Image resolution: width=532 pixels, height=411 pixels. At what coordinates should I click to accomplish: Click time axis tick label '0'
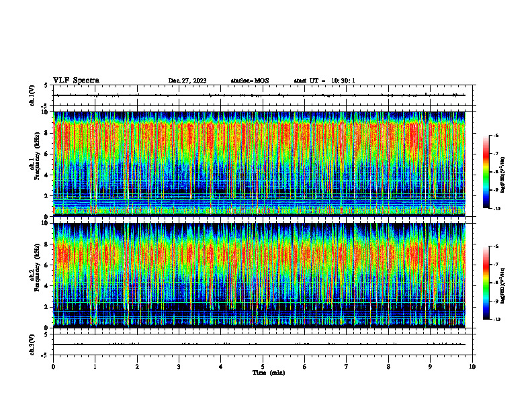53,367
